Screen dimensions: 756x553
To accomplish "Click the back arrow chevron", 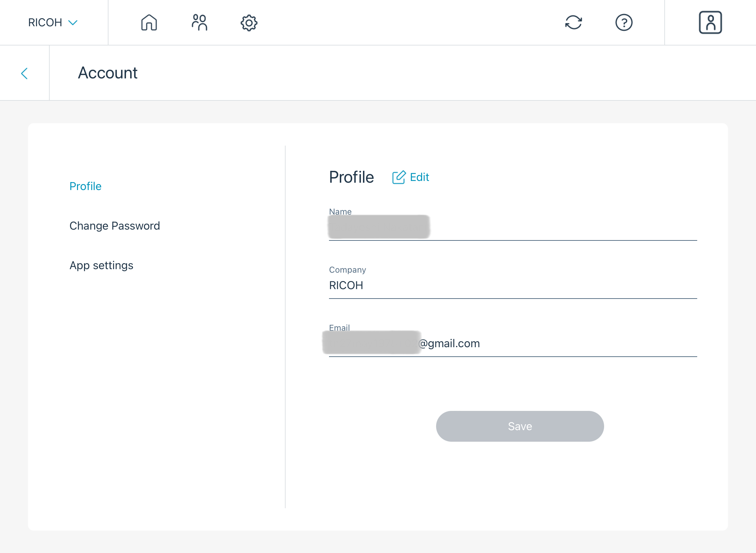I will (24, 73).
